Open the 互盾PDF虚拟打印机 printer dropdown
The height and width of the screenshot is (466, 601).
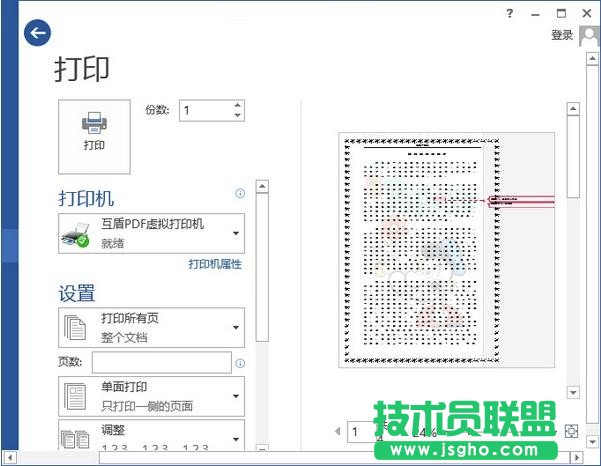point(151,233)
